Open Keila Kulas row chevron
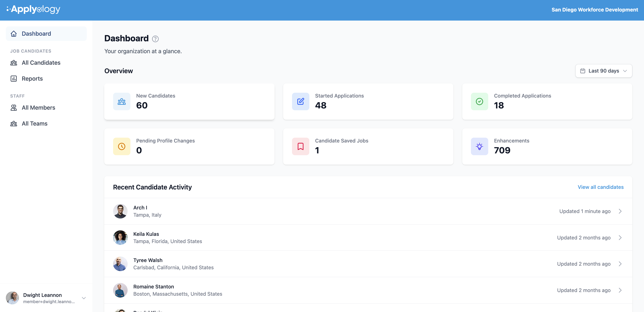 tap(620, 238)
